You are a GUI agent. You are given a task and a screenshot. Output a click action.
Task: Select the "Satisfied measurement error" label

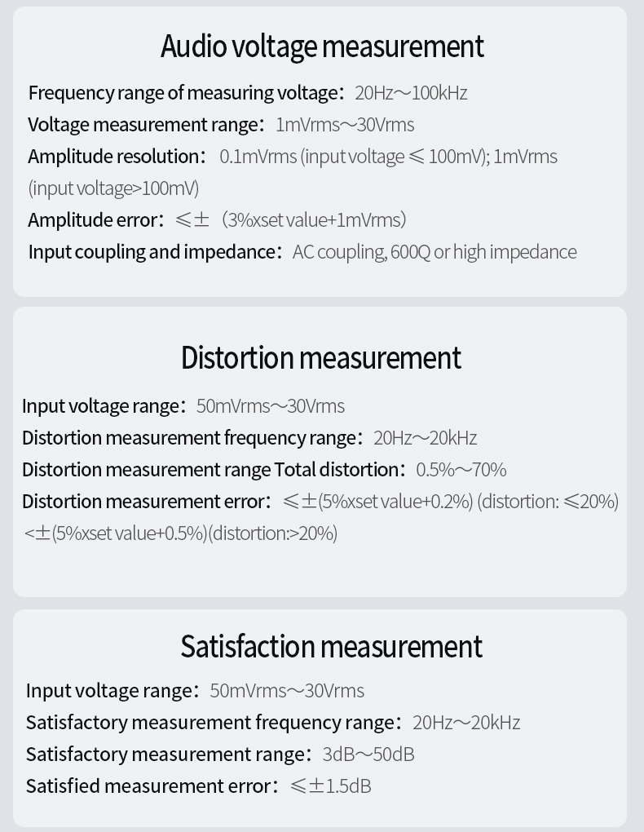pos(149,786)
